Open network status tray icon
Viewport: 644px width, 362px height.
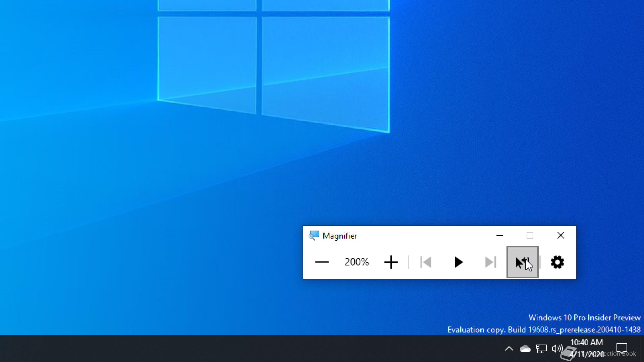(541, 349)
